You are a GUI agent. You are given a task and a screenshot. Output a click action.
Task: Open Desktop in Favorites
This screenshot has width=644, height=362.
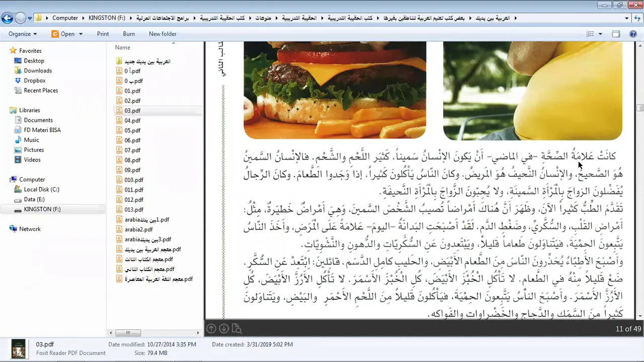34,61
